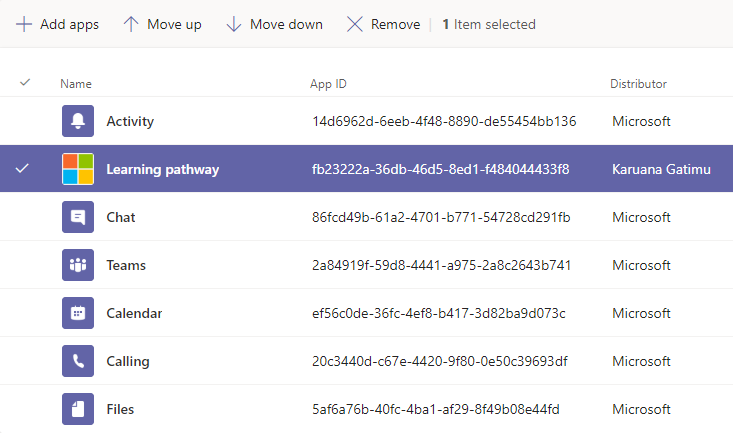Click Microsoft distributor in Calendar row
Viewport: 733px width, 433px height.
point(641,313)
